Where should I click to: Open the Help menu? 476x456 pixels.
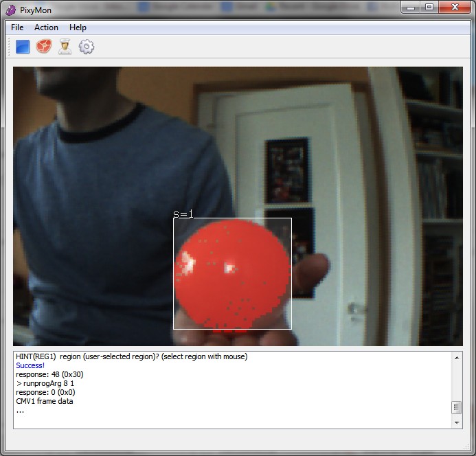(x=78, y=27)
